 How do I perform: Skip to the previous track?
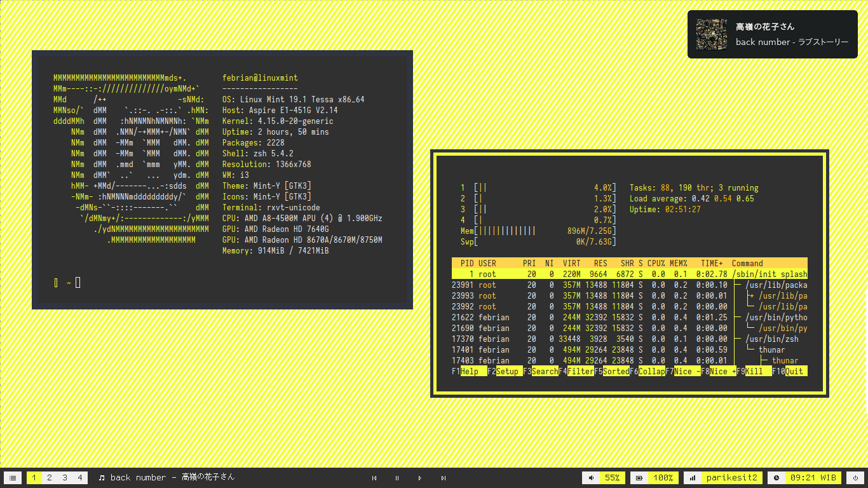click(374, 478)
